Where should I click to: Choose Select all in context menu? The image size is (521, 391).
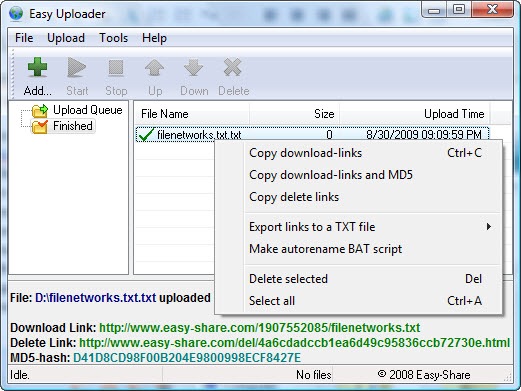358,301
